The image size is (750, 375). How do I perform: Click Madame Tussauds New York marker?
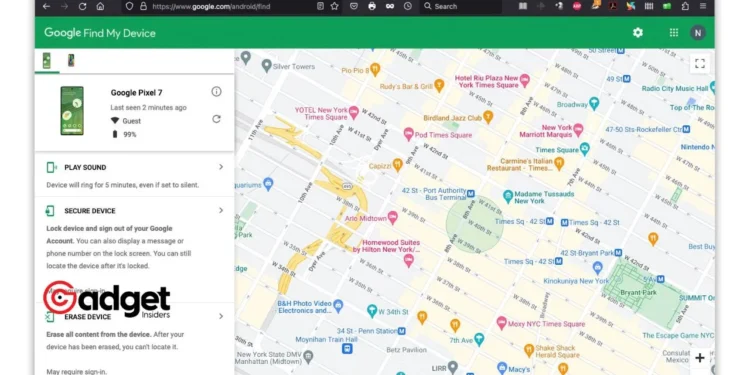[x=508, y=196]
